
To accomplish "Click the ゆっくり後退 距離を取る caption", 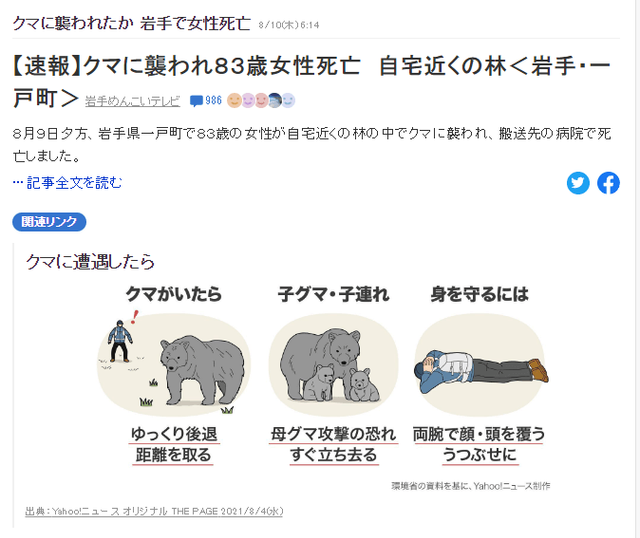I will pos(174,445).
